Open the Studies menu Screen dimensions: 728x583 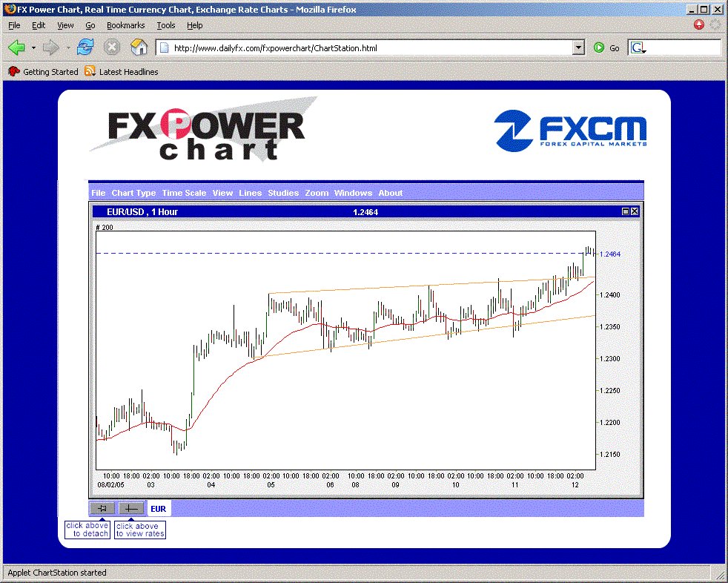pos(283,193)
